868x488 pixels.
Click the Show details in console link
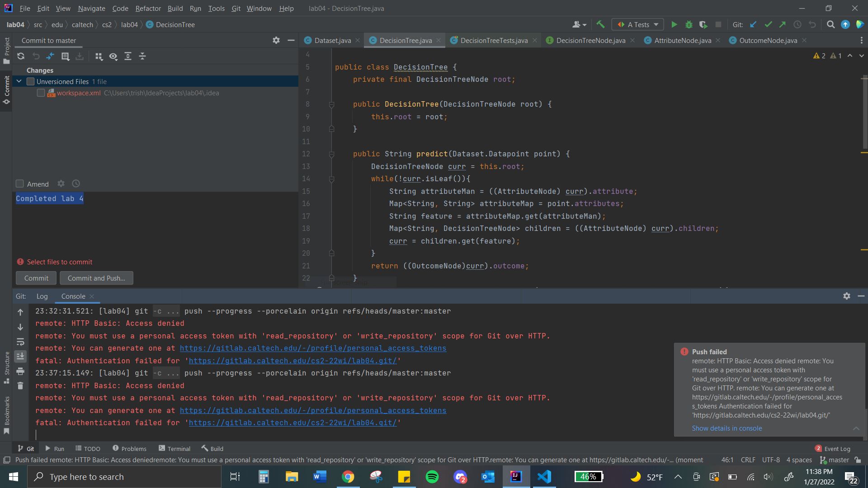(726, 428)
